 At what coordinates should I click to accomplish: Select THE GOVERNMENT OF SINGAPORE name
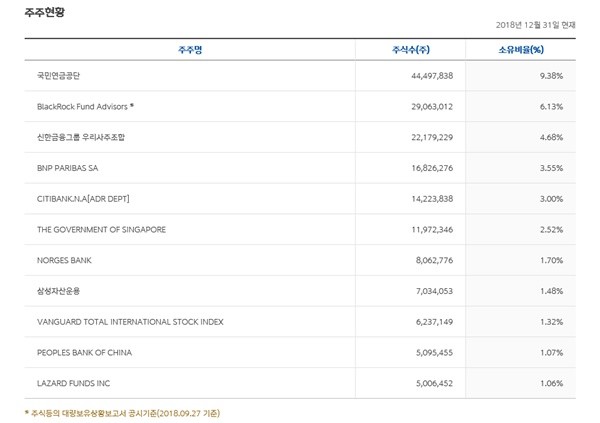(x=101, y=230)
